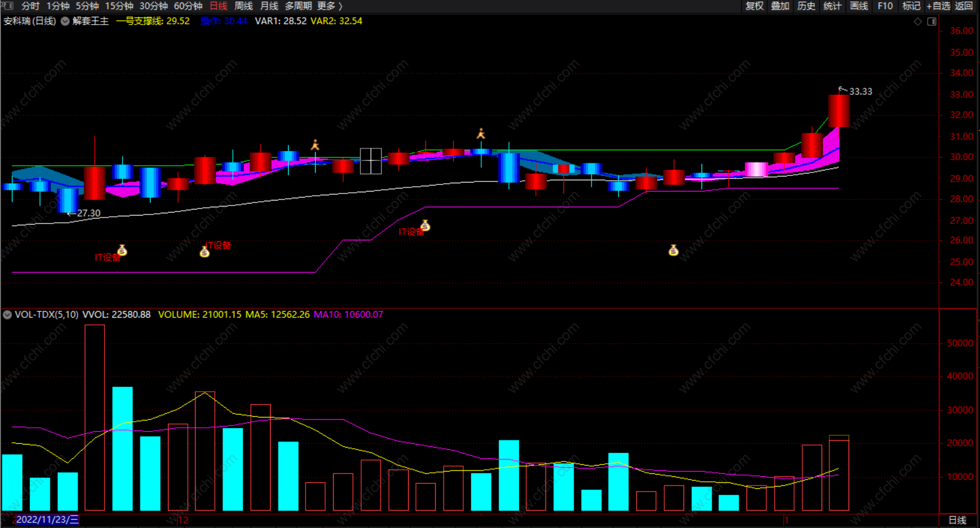Screen dimensions: 980x528
Task: Click the 安科瑞(日线) stock title
Action: pyautogui.click(x=29, y=21)
